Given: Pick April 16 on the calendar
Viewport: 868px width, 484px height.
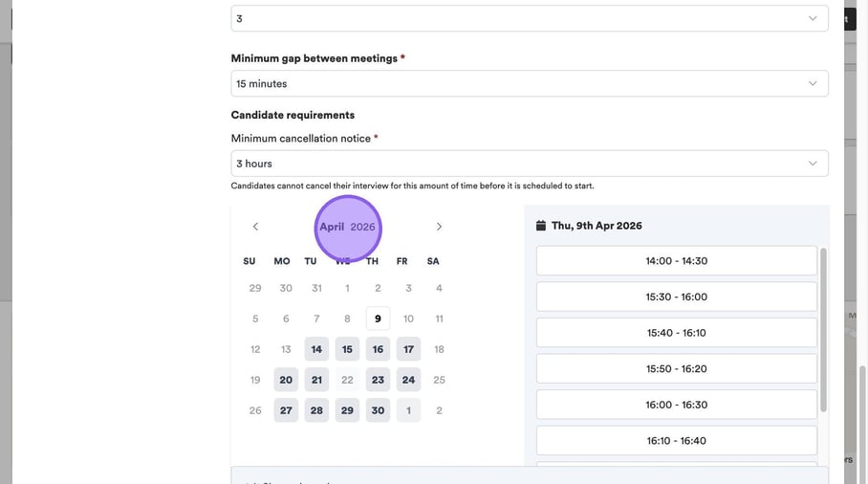Looking at the screenshot, I should [378, 349].
